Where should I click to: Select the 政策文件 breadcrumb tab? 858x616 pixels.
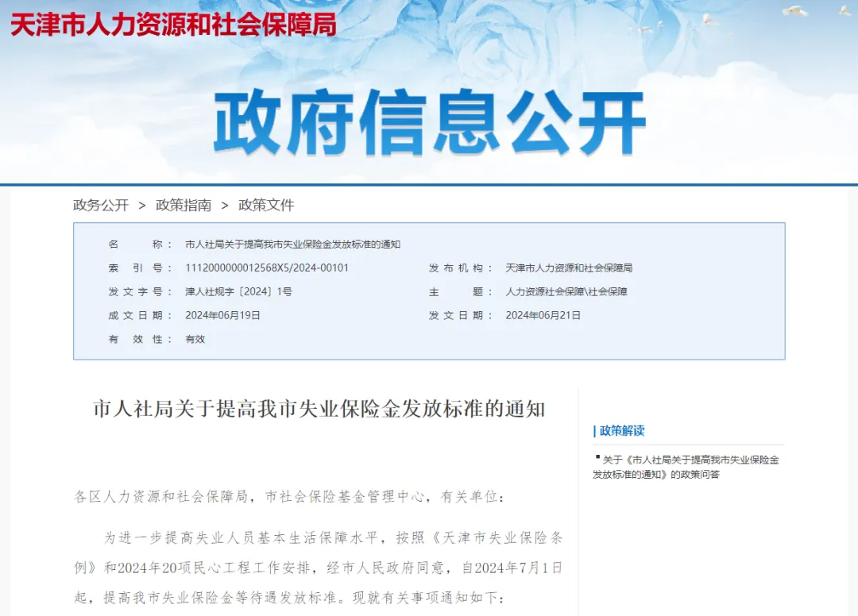(268, 205)
